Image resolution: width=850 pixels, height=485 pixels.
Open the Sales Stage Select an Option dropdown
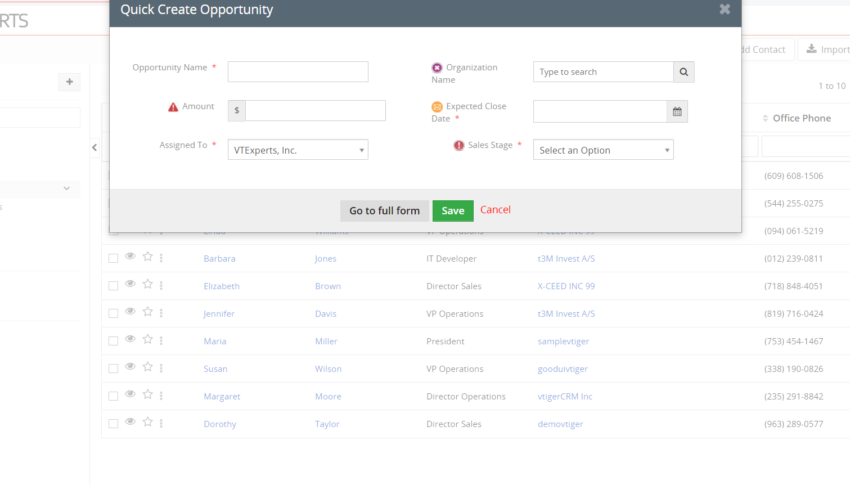[603, 150]
